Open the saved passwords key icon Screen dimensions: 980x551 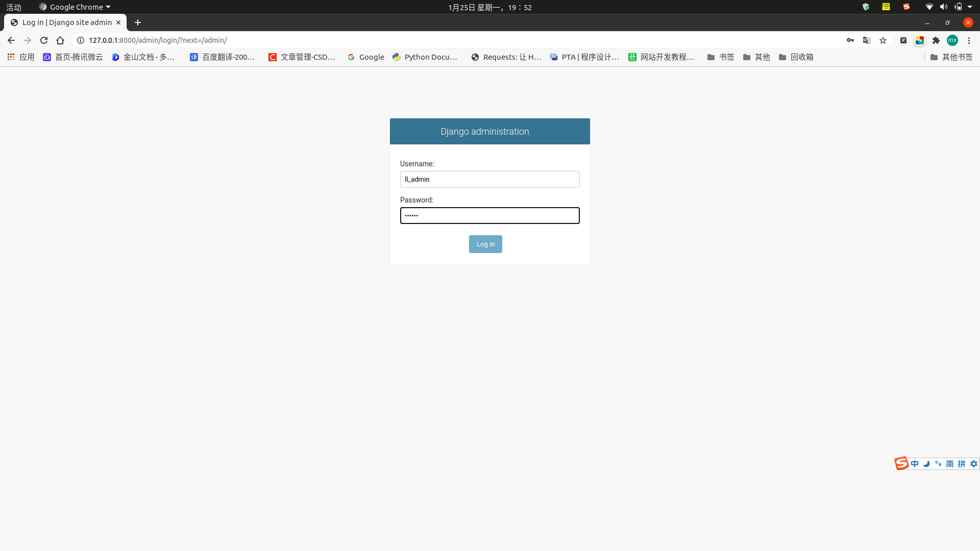[x=850, y=40]
